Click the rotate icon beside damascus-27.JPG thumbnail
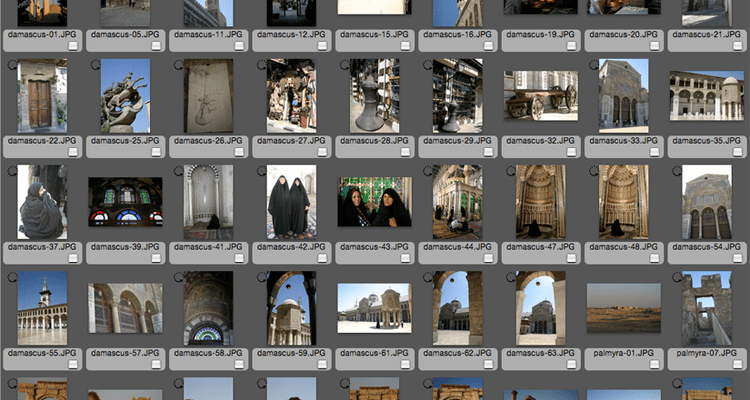 point(261,64)
